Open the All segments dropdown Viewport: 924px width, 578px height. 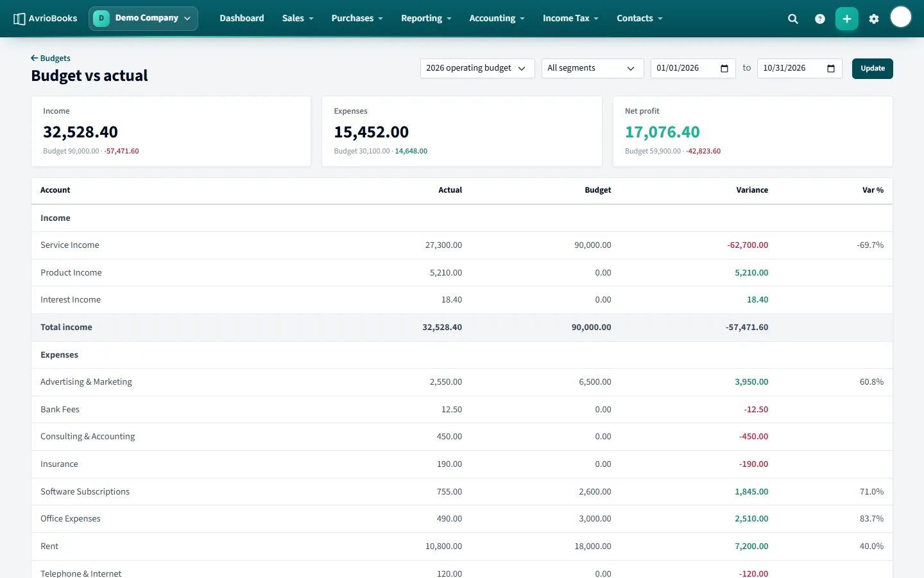coord(593,68)
